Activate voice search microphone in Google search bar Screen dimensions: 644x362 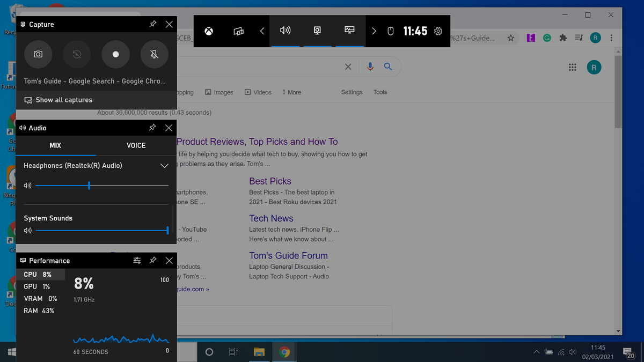[370, 67]
